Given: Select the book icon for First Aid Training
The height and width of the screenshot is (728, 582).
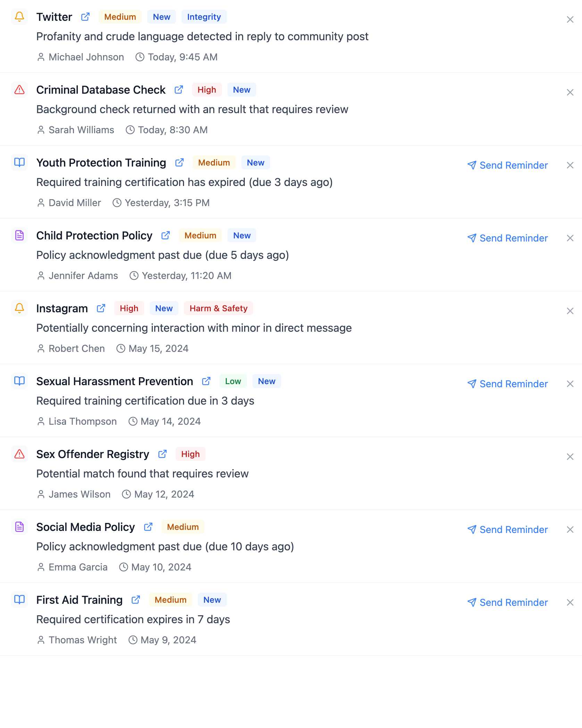Looking at the screenshot, I should pyautogui.click(x=19, y=599).
